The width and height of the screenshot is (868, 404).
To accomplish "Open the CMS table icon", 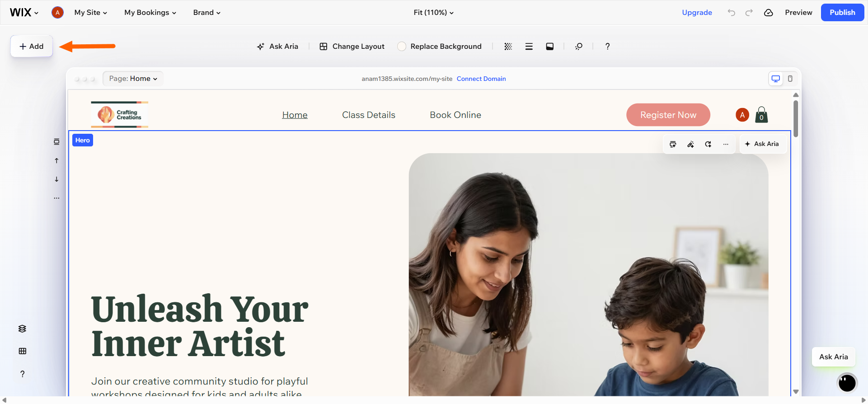I will tap(22, 351).
